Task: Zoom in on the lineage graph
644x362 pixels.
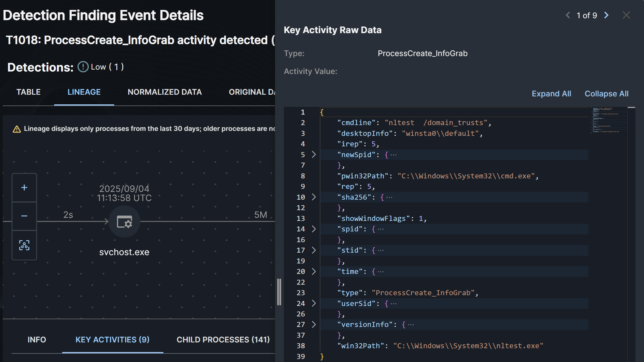Action: point(24,188)
